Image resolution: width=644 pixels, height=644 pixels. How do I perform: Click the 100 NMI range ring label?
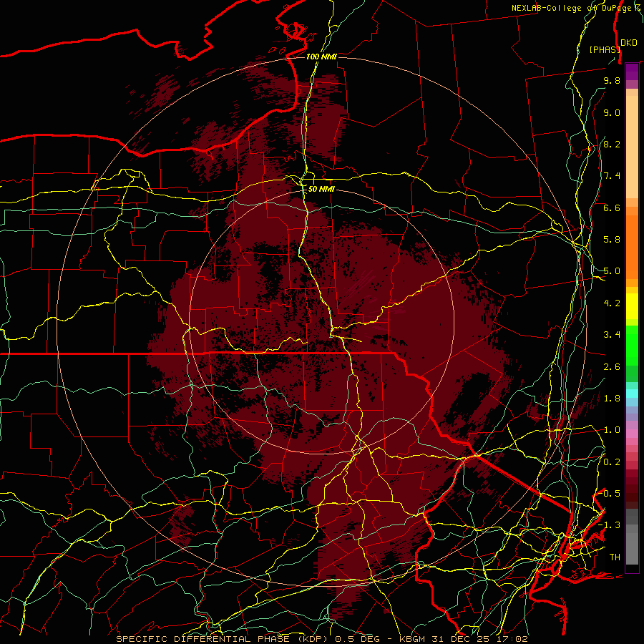click(321, 57)
